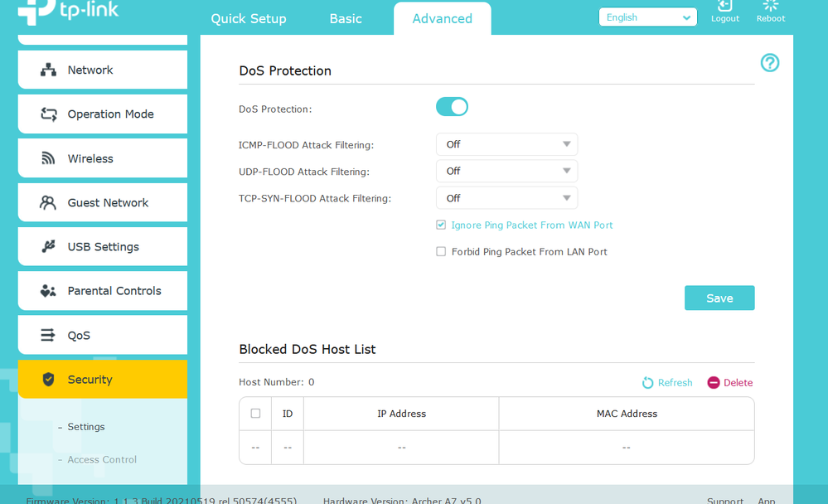The height and width of the screenshot is (504, 828).
Task: Switch to the Basic tab
Action: tap(346, 19)
